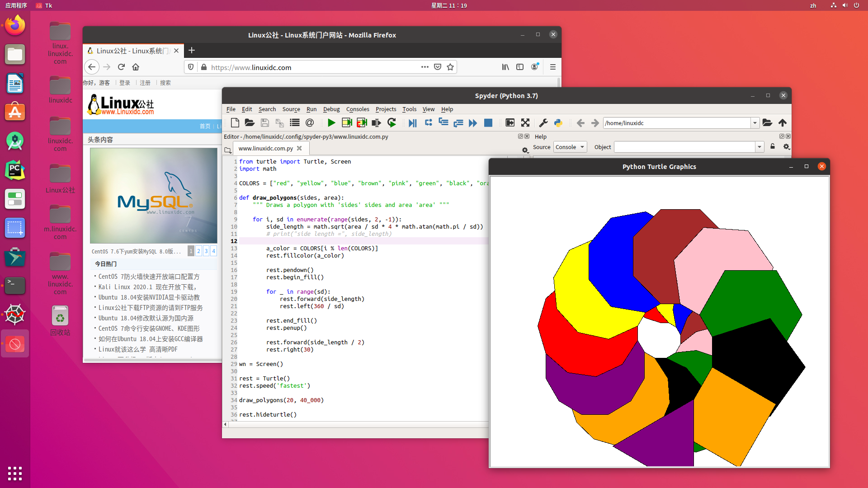868x488 pixels.
Task: Open the Consoles menu in Spyder
Action: point(358,109)
